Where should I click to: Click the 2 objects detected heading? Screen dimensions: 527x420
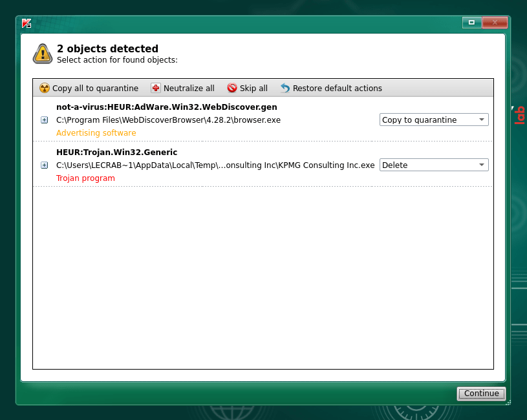point(107,48)
